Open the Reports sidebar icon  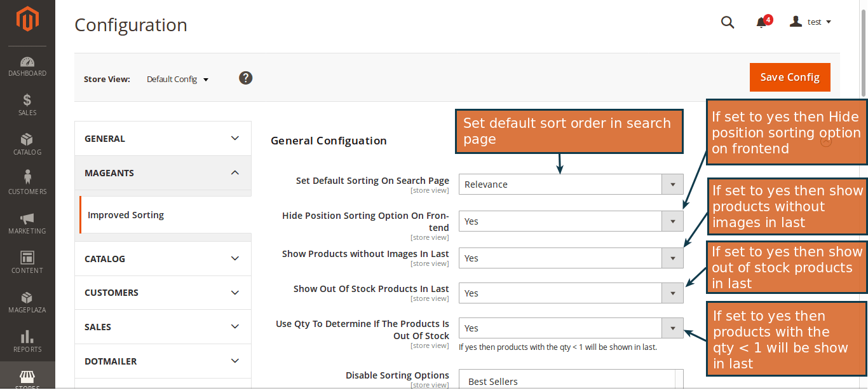(27, 340)
